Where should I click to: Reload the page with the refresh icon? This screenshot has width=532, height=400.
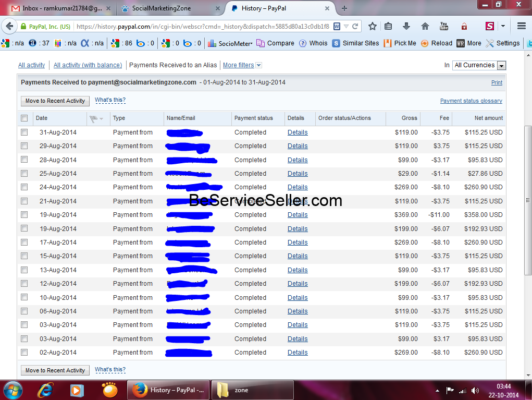[355, 26]
